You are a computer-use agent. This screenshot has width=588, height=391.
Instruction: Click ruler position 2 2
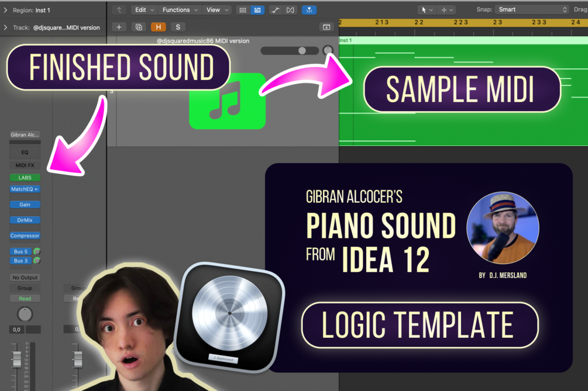(419, 22)
